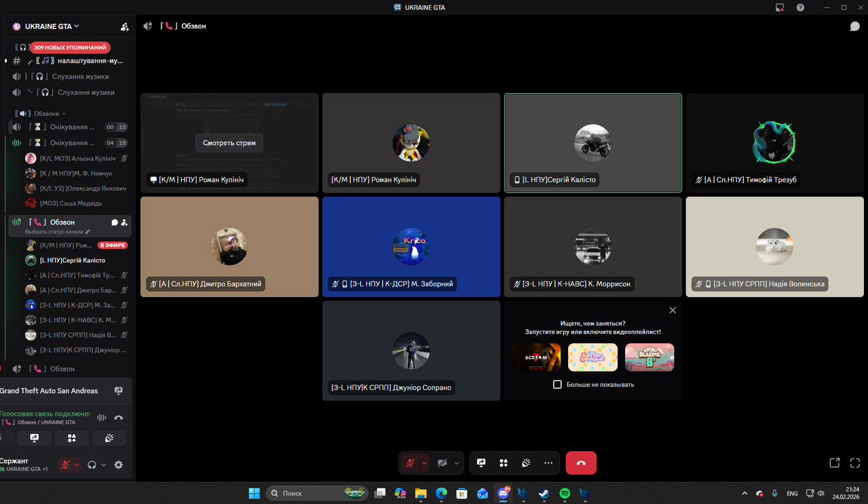
Task: Unmute microphone in the user panel
Action: pos(65,465)
